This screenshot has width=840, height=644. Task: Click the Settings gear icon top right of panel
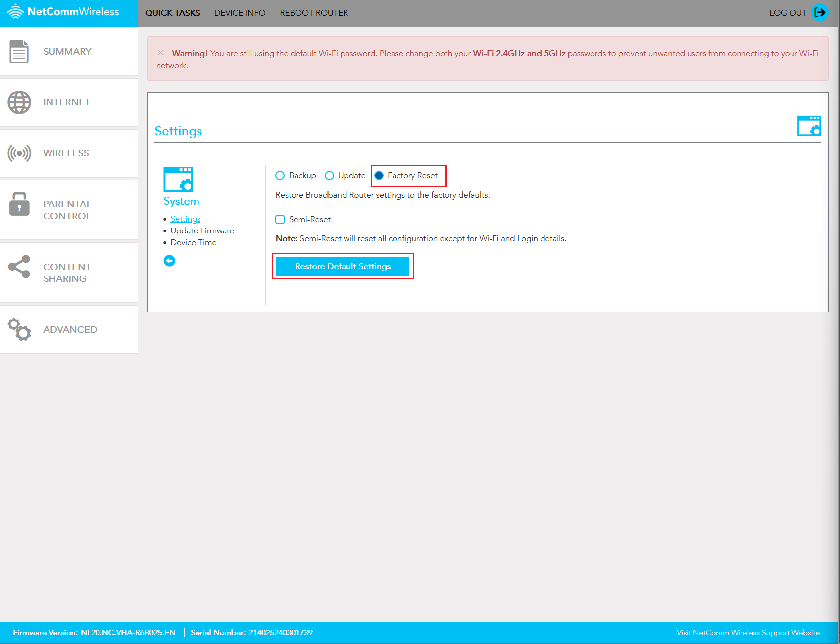coord(809,126)
